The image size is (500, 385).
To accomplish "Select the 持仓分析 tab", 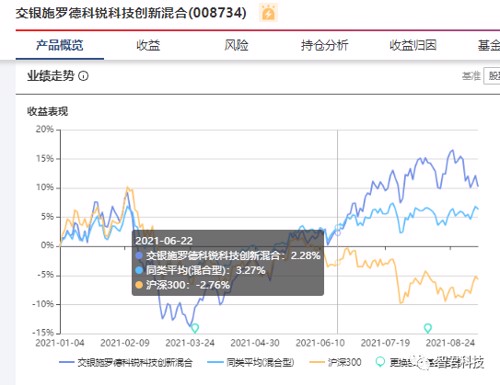I will tap(325, 45).
